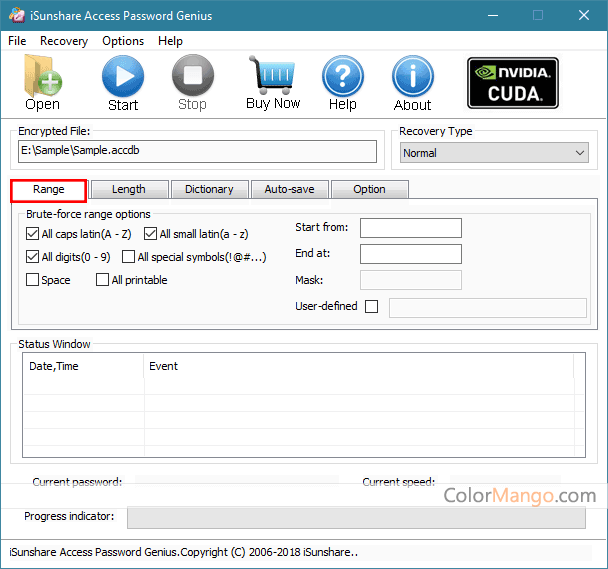This screenshot has width=608, height=569.
Task: Minimize the iSunshare window
Action: (x=493, y=16)
